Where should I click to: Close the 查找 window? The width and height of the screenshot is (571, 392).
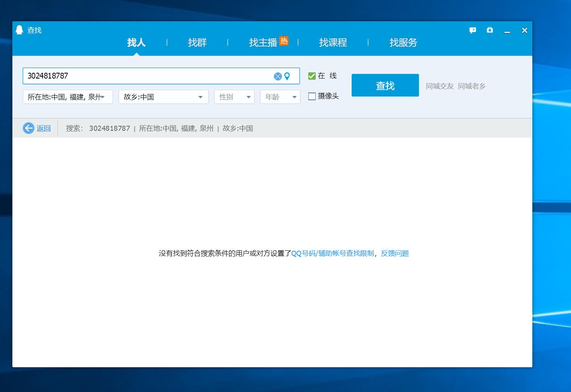(x=525, y=30)
